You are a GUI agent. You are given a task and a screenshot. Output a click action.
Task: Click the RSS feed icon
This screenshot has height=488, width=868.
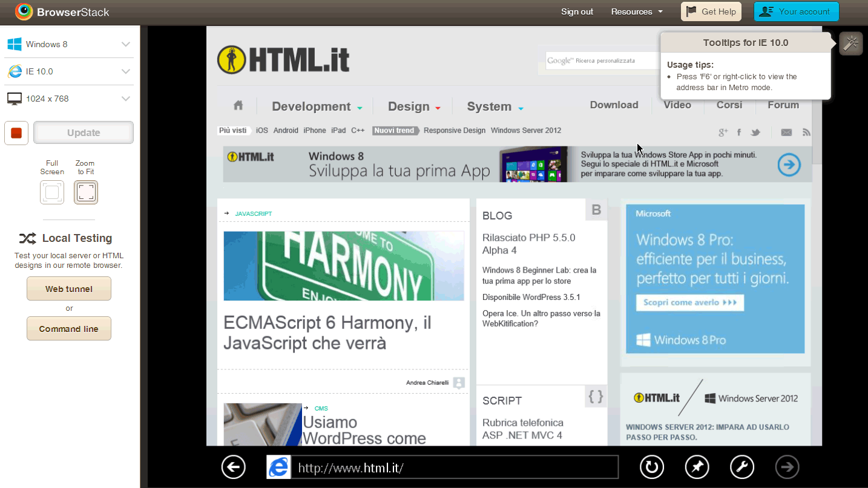pyautogui.click(x=806, y=132)
